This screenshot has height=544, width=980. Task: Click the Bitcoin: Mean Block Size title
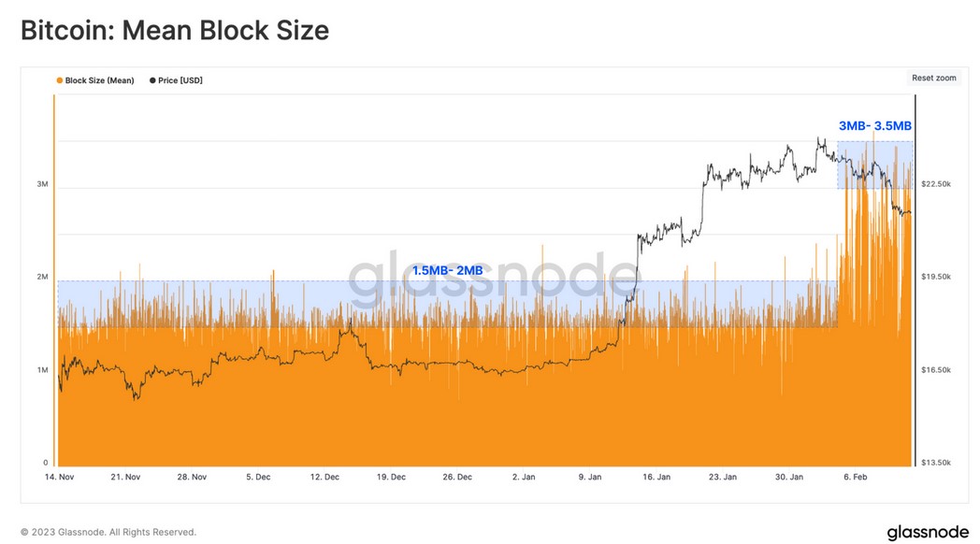click(x=175, y=30)
